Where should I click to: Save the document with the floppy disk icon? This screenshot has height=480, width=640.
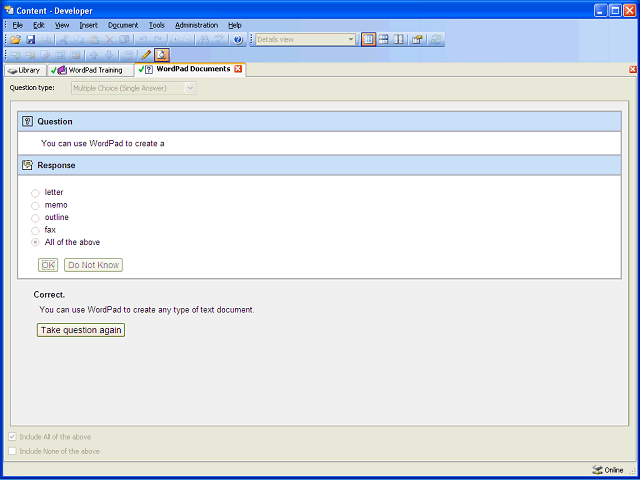click(31, 40)
